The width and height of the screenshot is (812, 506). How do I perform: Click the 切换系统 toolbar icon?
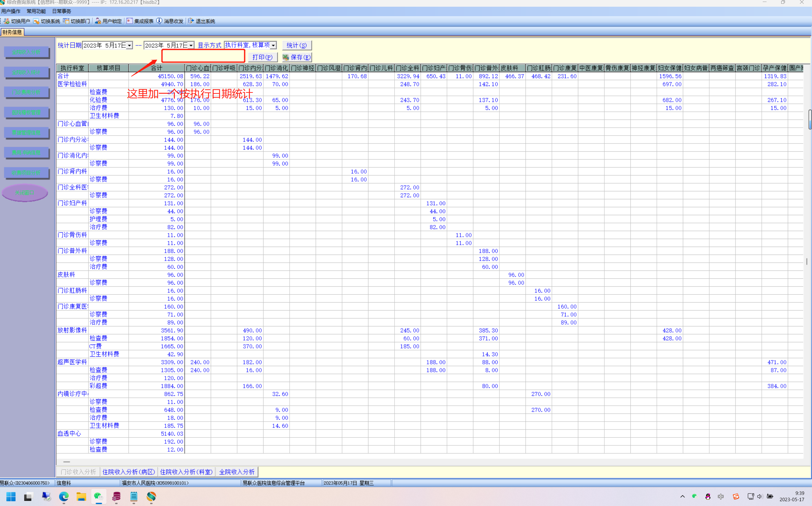click(37, 21)
